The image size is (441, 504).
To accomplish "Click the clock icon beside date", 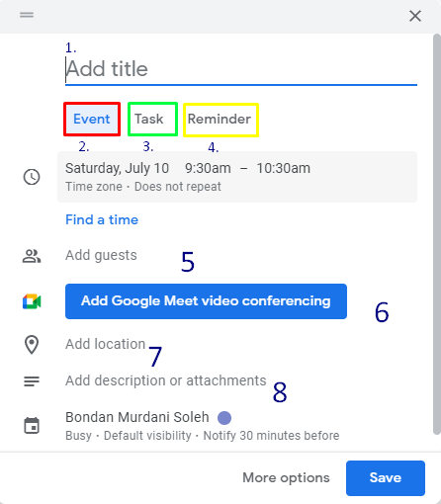I will point(32,177).
